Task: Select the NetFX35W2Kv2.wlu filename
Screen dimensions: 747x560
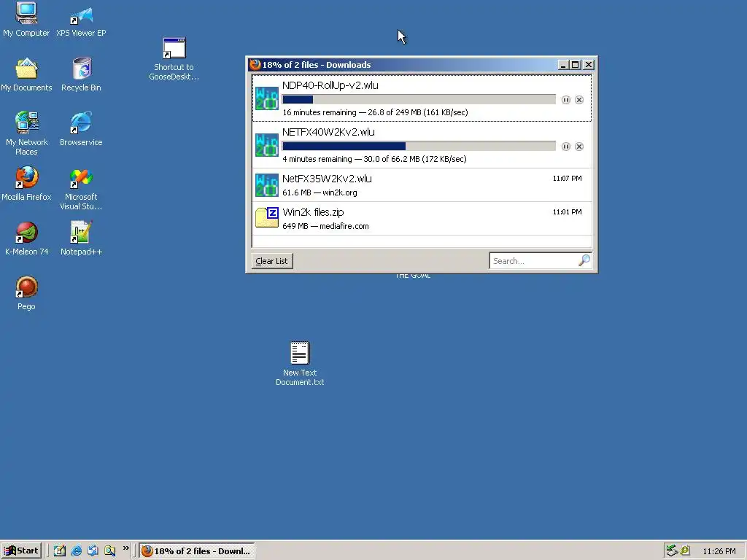Action: 327,179
